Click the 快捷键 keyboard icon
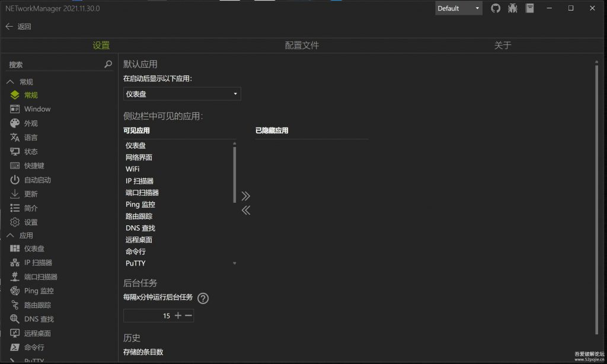Screen dimensions: 607x364 tap(15, 166)
